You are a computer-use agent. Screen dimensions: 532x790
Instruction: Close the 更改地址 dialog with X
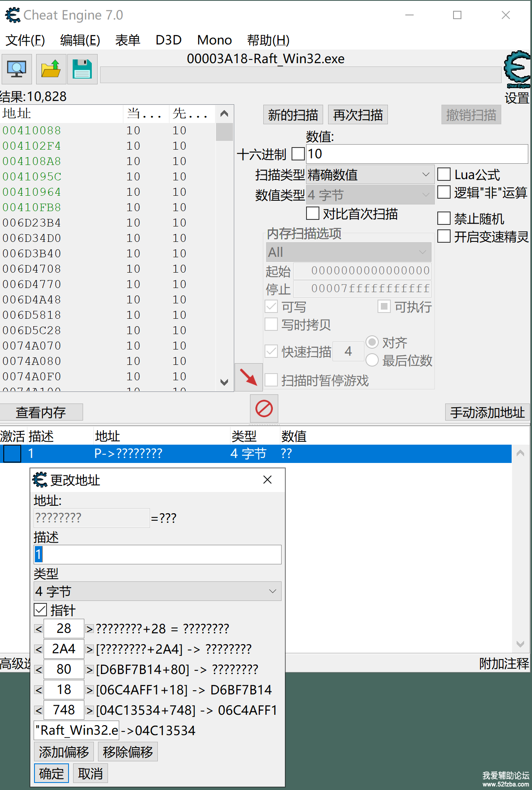tap(267, 480)
